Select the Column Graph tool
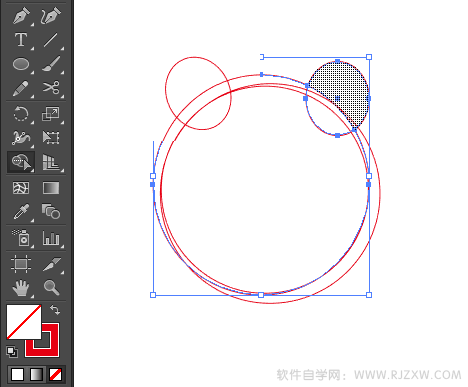This screenshot has height=387, width=468. (51, 238)
